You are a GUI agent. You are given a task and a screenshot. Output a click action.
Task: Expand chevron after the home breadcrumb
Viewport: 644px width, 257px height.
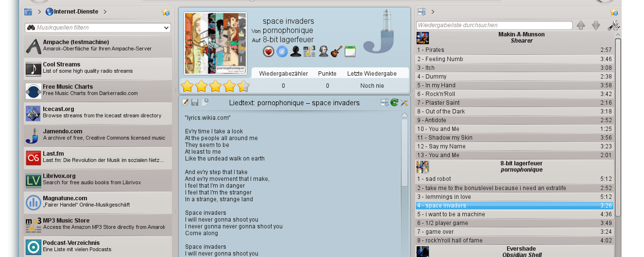39,12
